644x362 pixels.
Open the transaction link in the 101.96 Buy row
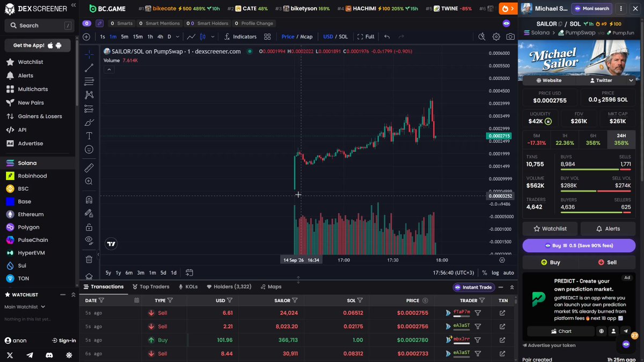click(502, 340)
